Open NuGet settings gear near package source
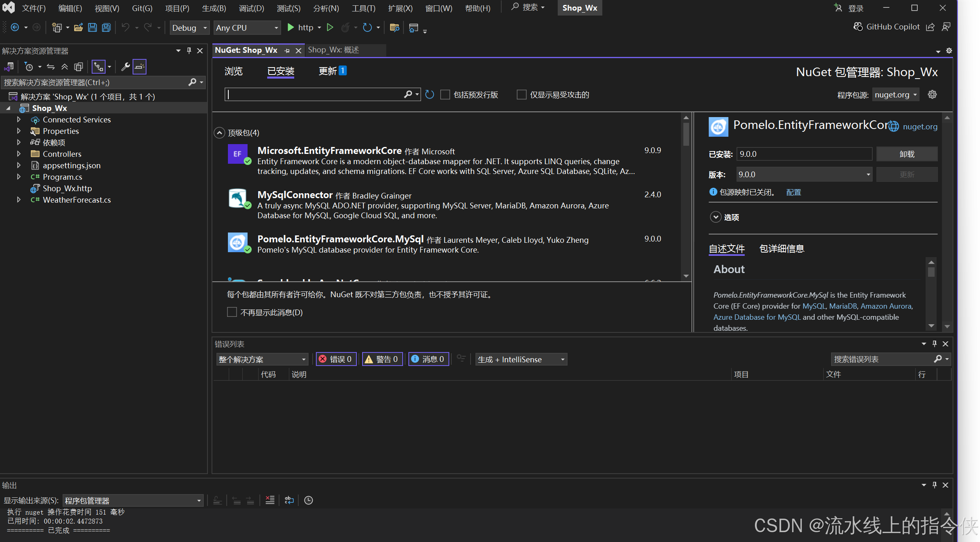 932,95
